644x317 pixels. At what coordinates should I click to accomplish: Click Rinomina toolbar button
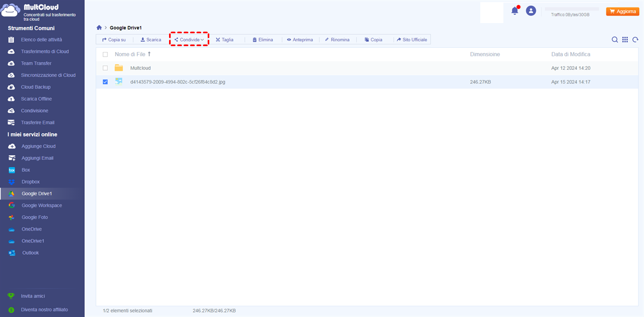337,40
